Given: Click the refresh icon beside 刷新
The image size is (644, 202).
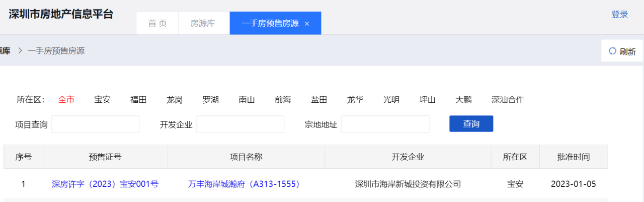Looking at the screenshot, I should pos(612,51).
